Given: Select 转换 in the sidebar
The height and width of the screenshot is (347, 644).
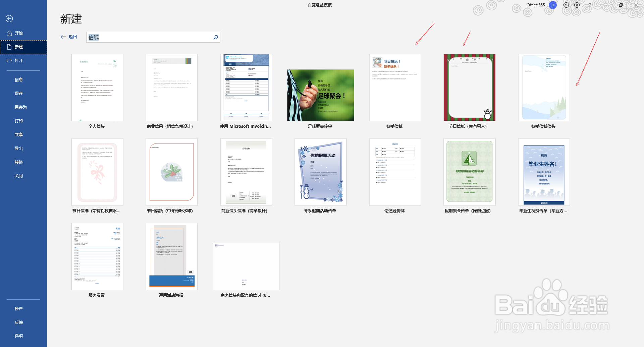Looking at the screenshot, I should 19,162.
